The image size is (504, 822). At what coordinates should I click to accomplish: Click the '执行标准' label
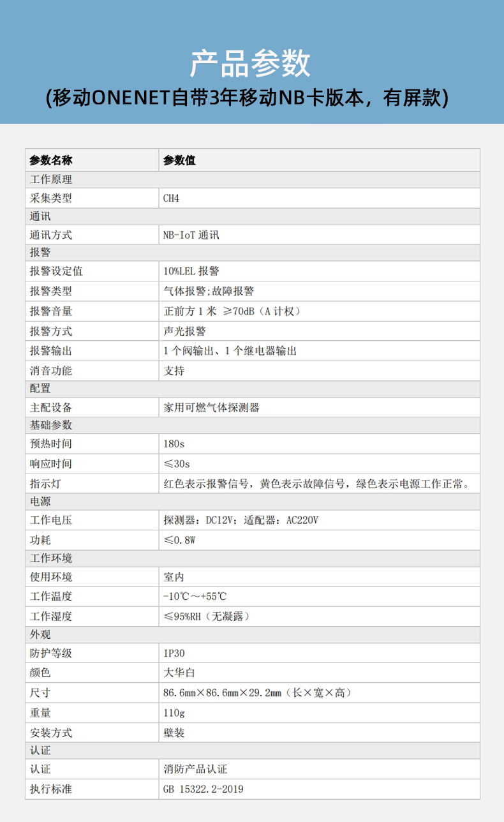[x=51, y=789]
